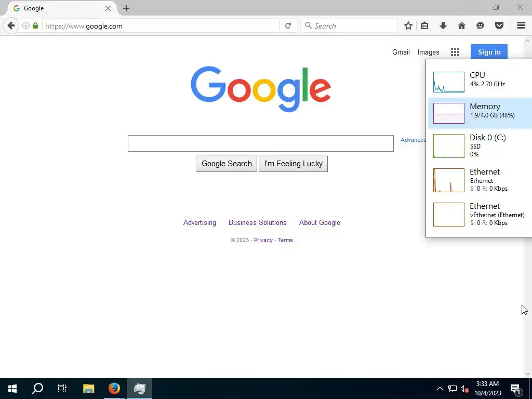Select Disk 0 (C:) performance item

tap(480, 145)
